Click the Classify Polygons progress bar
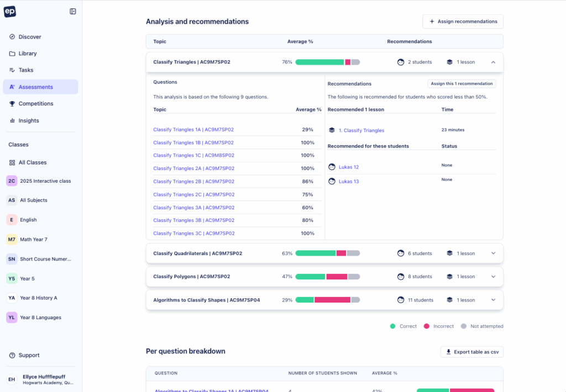 pos(327,277)
